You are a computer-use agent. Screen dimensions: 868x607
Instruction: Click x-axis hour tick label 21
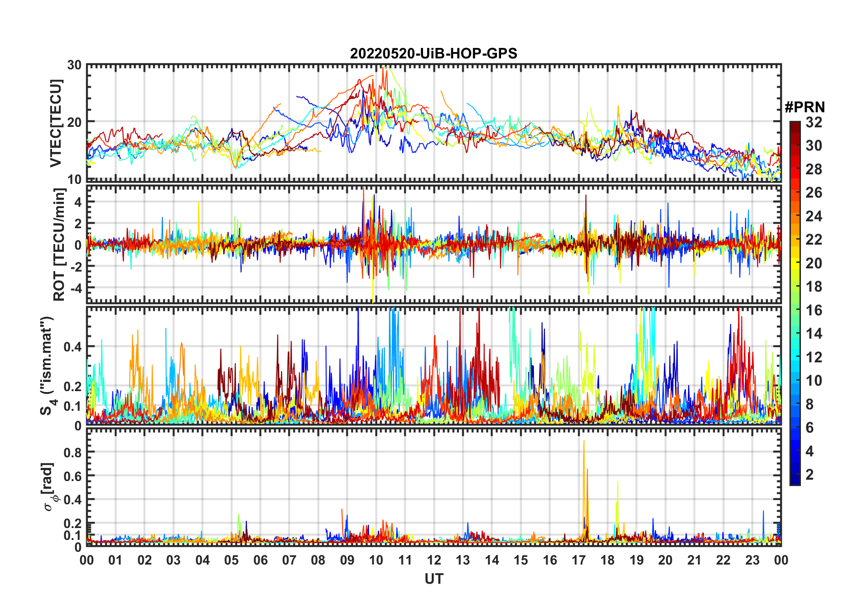click(694, 560)
